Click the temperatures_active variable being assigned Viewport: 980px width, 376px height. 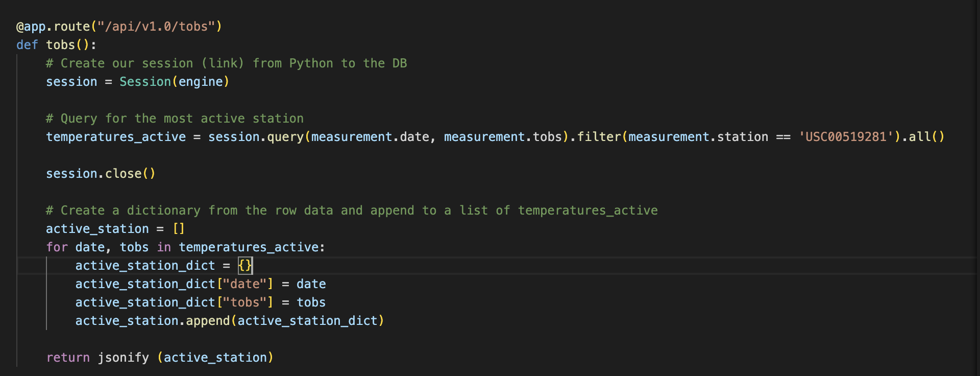[x=116, y=137]
